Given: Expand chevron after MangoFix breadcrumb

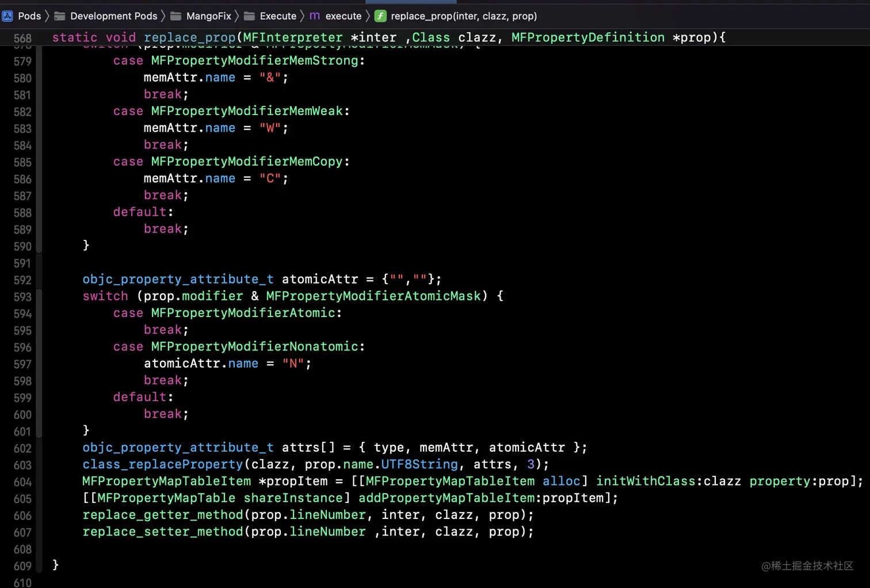Looking at the screenshot, I should (x=236, y=16).
